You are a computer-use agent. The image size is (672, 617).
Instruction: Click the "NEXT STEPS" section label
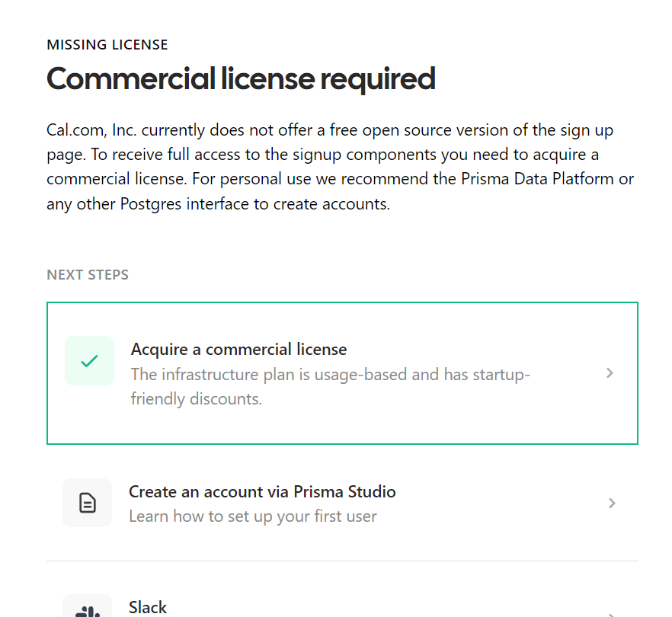tap(88, 275)
